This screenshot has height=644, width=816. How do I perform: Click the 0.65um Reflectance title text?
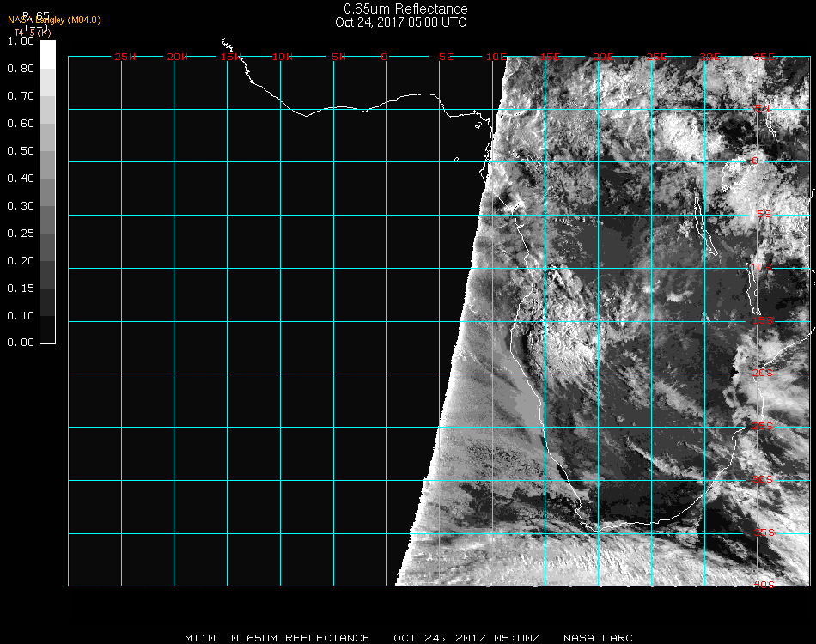click(x=405, y=9)
